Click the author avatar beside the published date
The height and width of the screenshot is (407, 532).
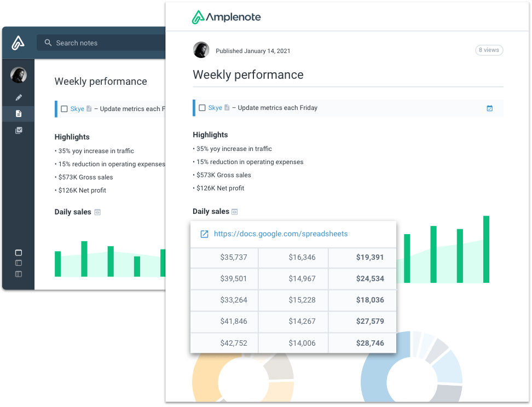point(201,50)
